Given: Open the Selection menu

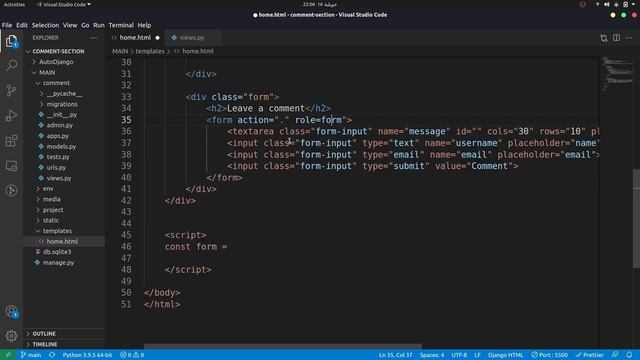Looking at the screenshot, I should [45, 25].
